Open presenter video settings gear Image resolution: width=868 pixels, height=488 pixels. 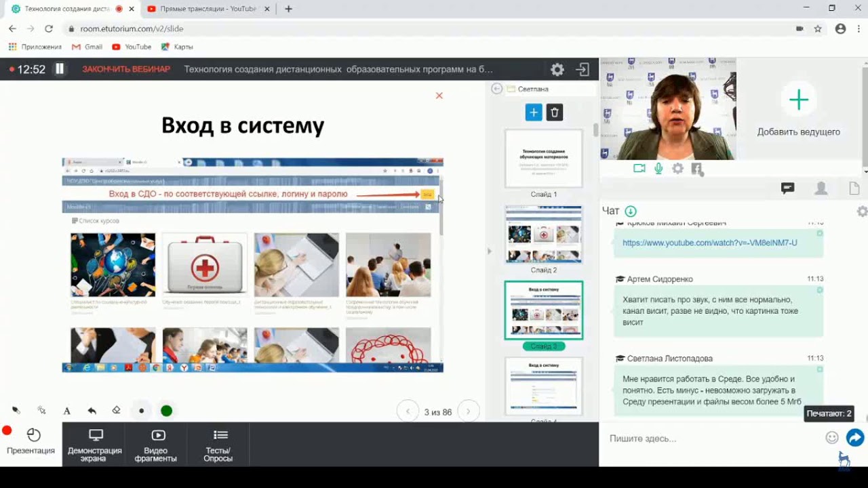[x=677, y=168]
